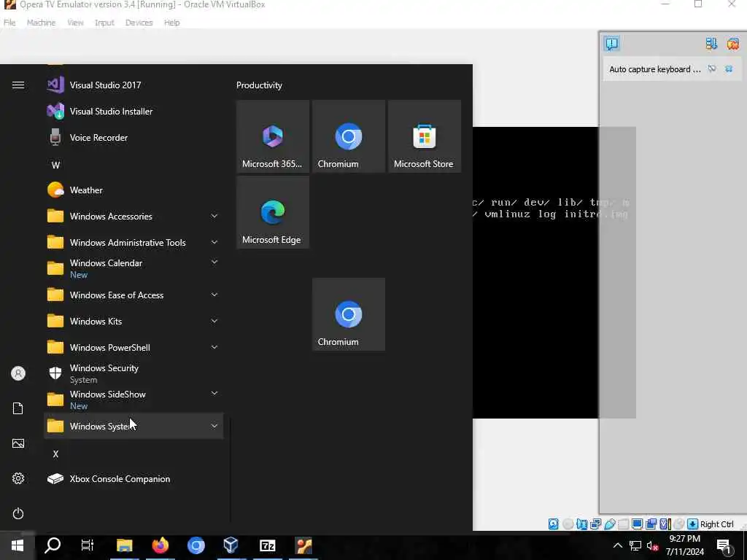This screenshot has width=747, height=560.
Task: Open the Microsoft Store tile
Action: pos(424,136)
